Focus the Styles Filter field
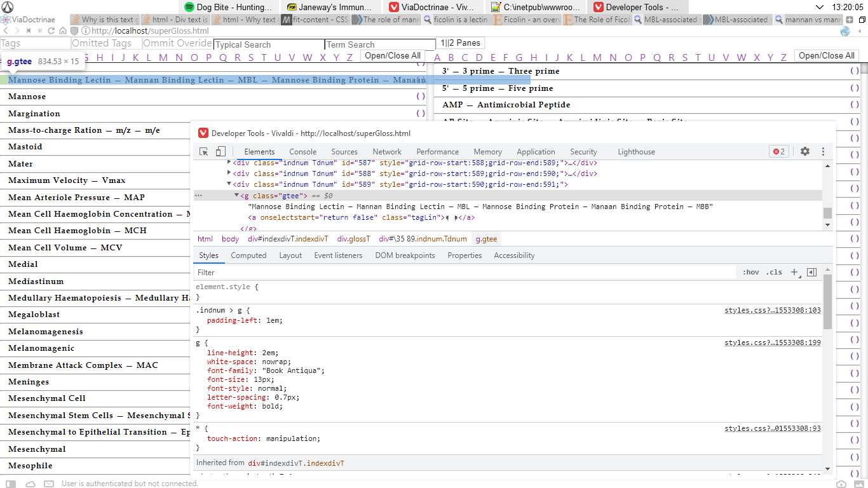This screenshot has height=488, width=868. (465, 272)
